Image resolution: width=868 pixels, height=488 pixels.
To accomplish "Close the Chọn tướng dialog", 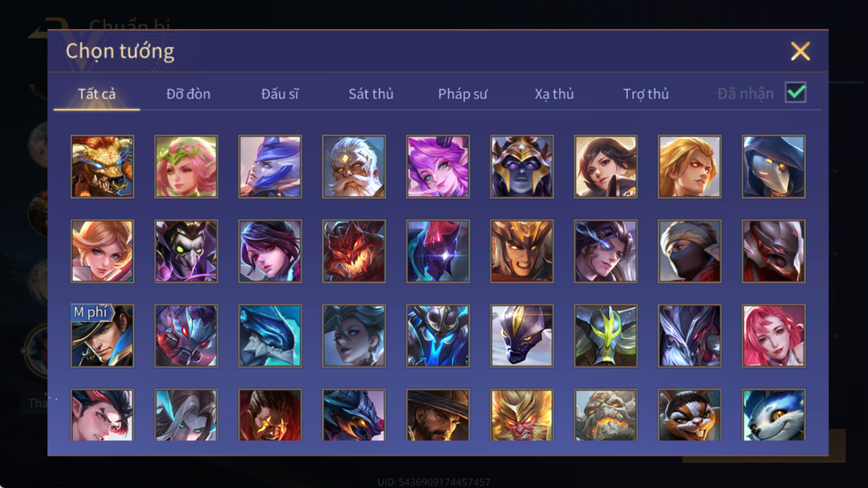I will (x=800, y=51).
